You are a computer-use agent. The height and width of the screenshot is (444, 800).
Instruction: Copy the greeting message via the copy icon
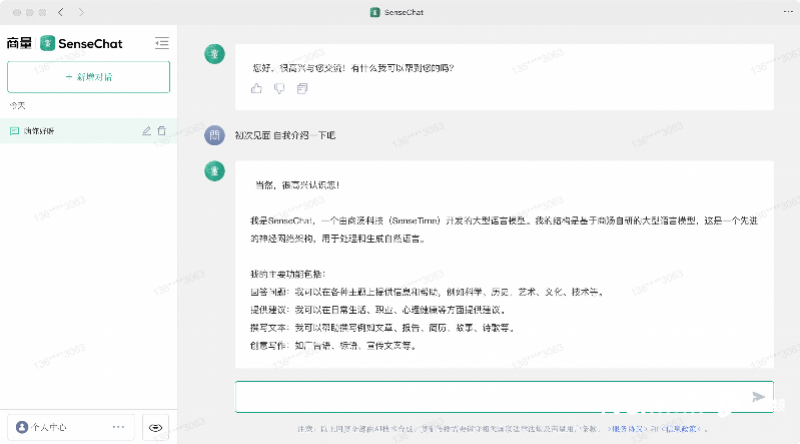point(302,89)
